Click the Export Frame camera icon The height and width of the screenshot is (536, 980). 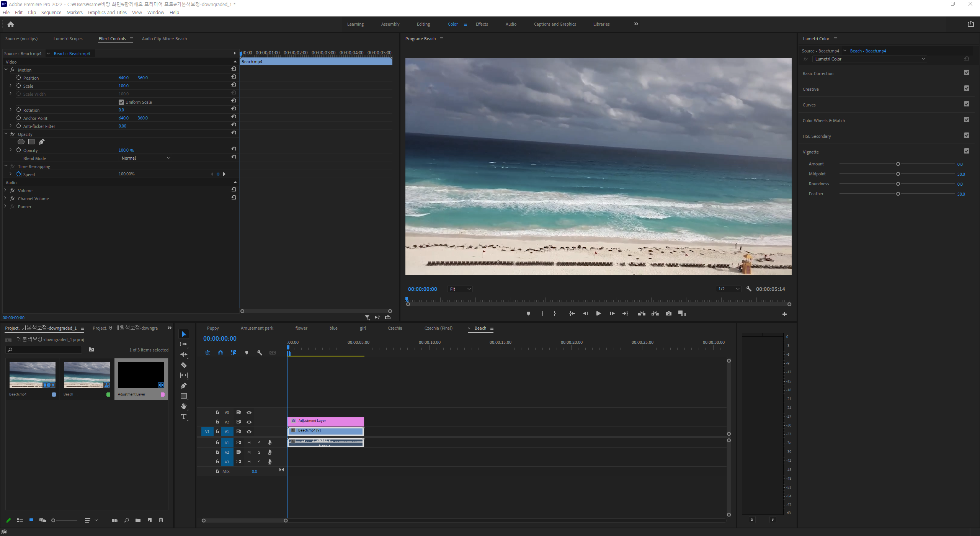click(x=668, y=314)
